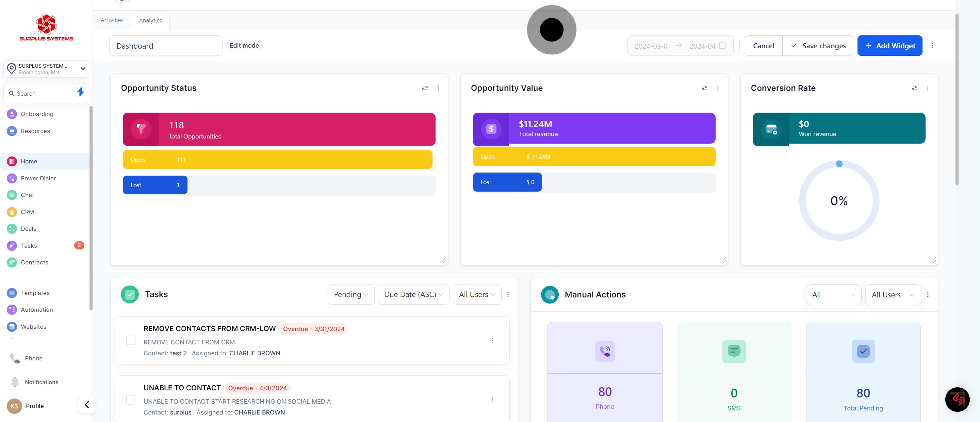Click Save changes button
This screenshot has height=422, width=980.
(x=818, y=46)
